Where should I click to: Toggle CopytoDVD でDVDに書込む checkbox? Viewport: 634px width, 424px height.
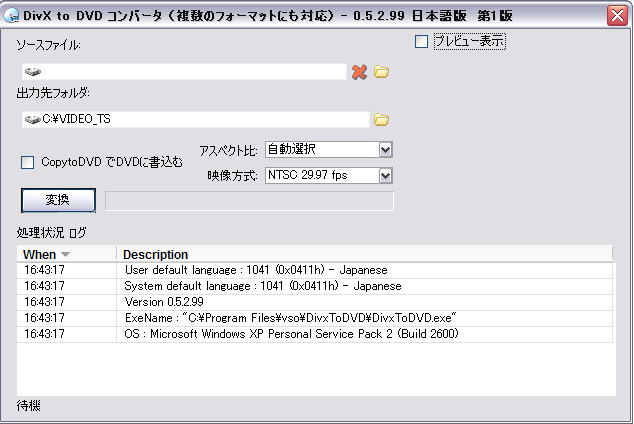tap(27, 162)
